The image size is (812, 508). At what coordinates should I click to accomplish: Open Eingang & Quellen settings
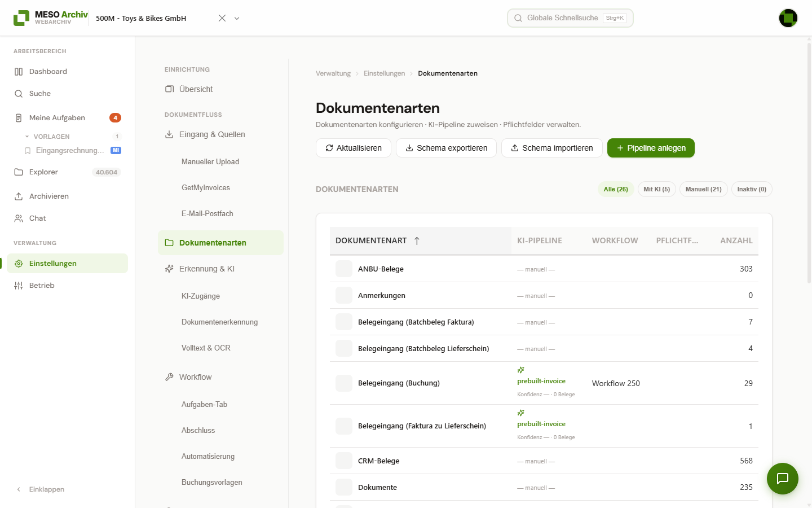(x=220, y=134)
